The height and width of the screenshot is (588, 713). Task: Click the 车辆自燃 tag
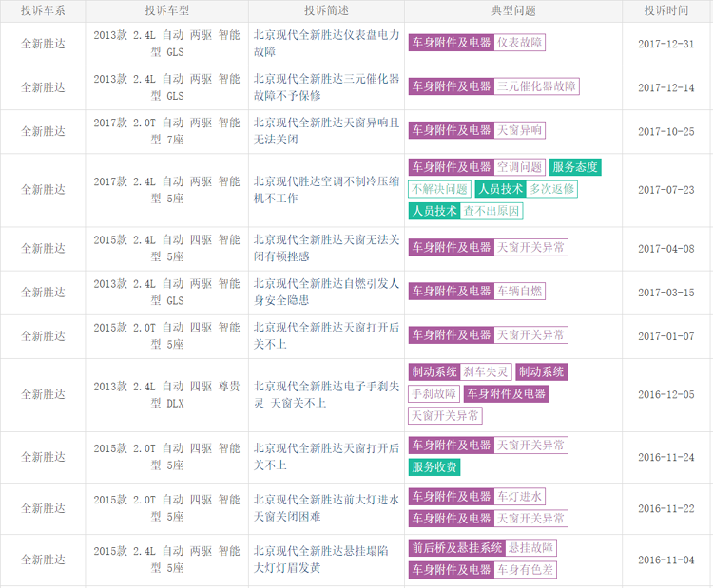(x=520, y=291)
